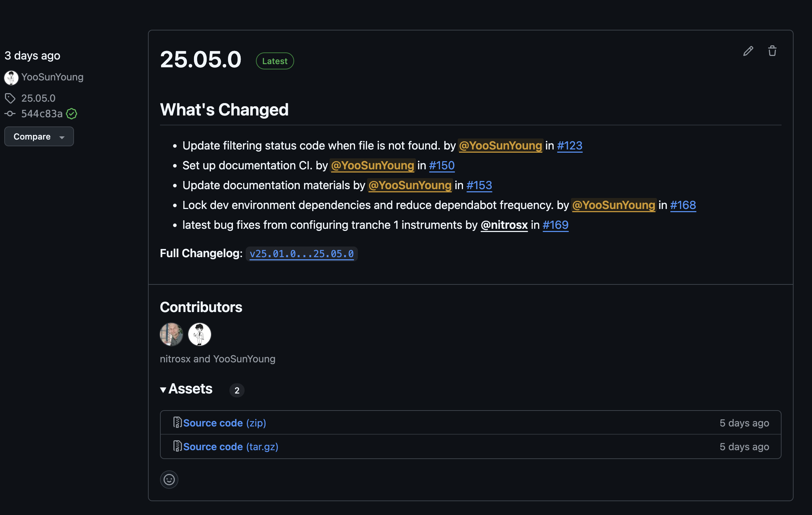This screenshot has width=812, height=515.
Task: Click the @nitrosx mention
Action: point(504,225)
